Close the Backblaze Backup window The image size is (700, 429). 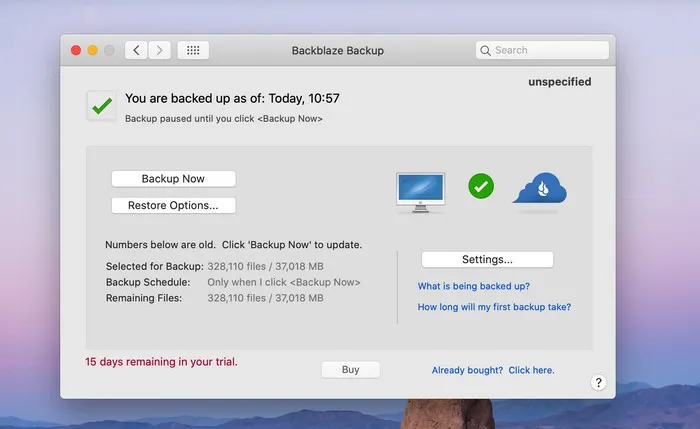pyautogui.click(x=76, y=50)
